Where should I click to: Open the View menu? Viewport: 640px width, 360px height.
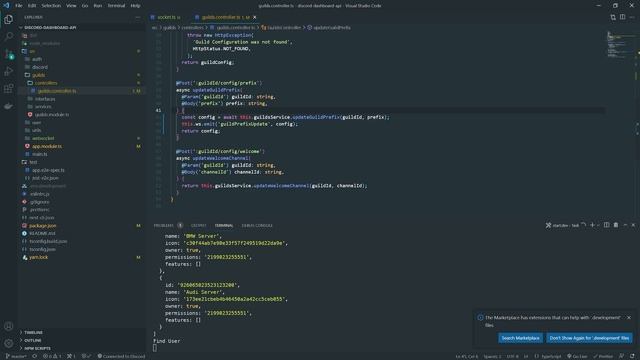71,6
